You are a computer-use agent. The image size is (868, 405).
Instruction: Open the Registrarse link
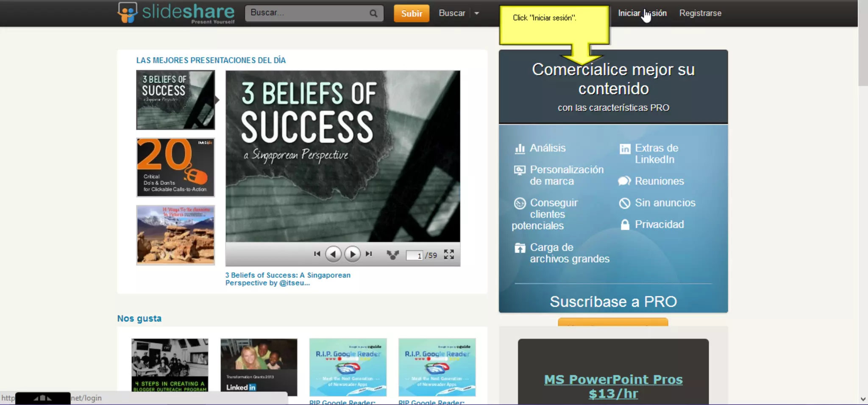[700, 13]
